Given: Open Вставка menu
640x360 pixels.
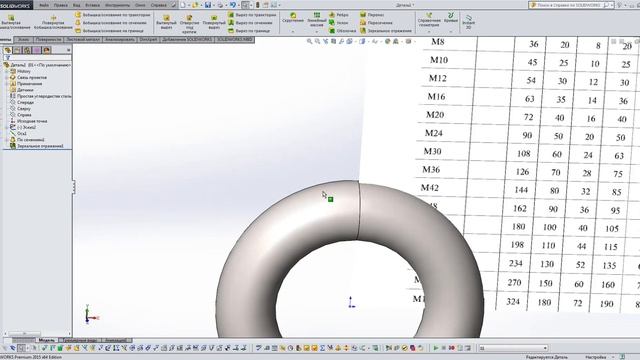Looking at the screenshot, I should [x=92, y=5].
